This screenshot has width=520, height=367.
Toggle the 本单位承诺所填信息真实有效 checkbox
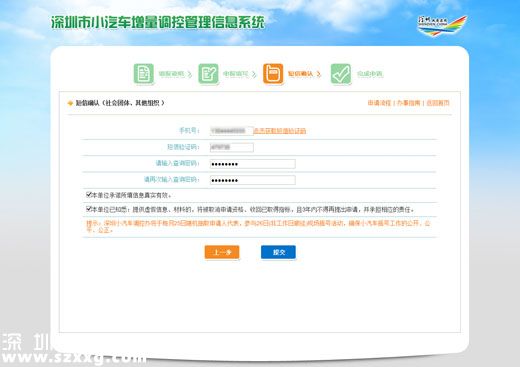click(89, 194)
